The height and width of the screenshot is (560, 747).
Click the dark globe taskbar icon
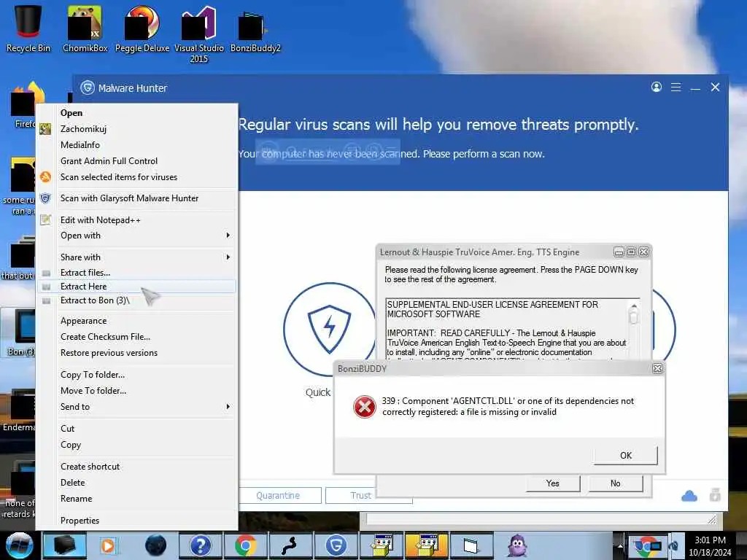[155, 545]
